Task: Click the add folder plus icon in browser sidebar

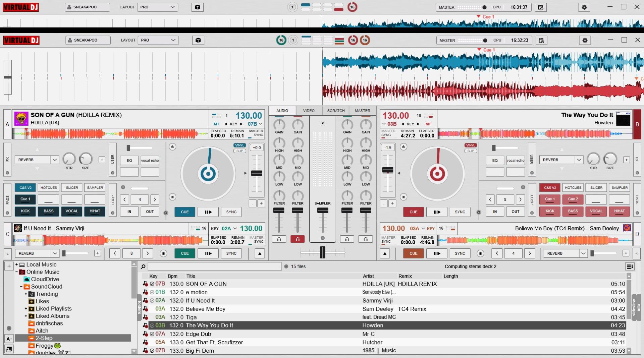Action: coord(9,266)
